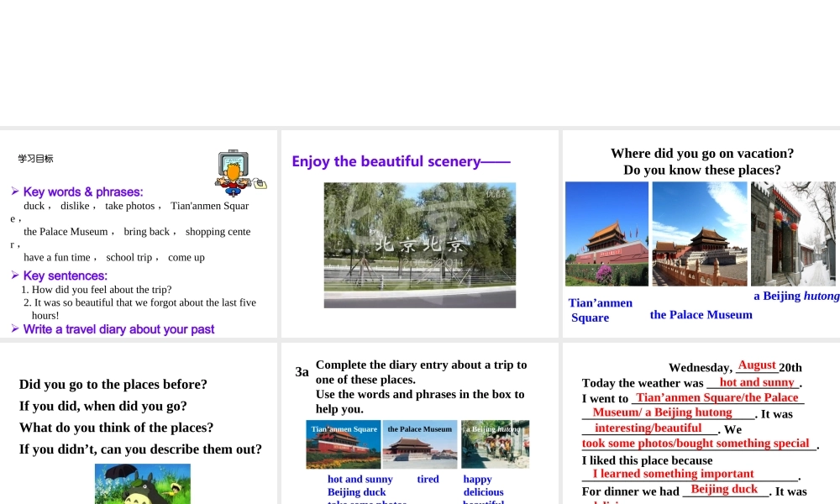Open the Key words & phrases slide
This screenshot has width=840, height=504.
(x=139, y=234)
